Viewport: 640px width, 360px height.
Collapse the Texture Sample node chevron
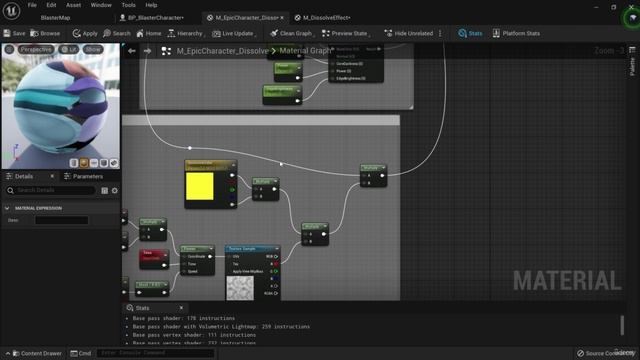277,249
